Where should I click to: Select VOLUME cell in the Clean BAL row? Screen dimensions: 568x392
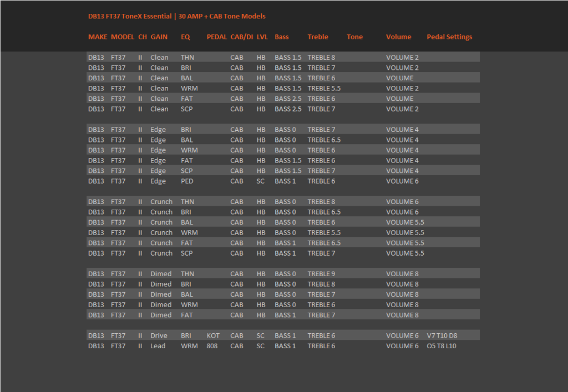click(x=399, y=78)
